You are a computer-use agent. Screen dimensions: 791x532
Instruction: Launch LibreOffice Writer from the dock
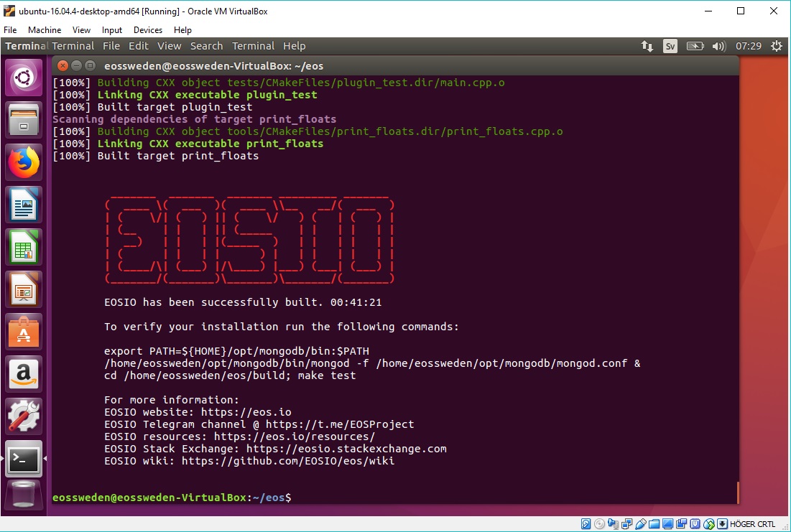(24, 205)
